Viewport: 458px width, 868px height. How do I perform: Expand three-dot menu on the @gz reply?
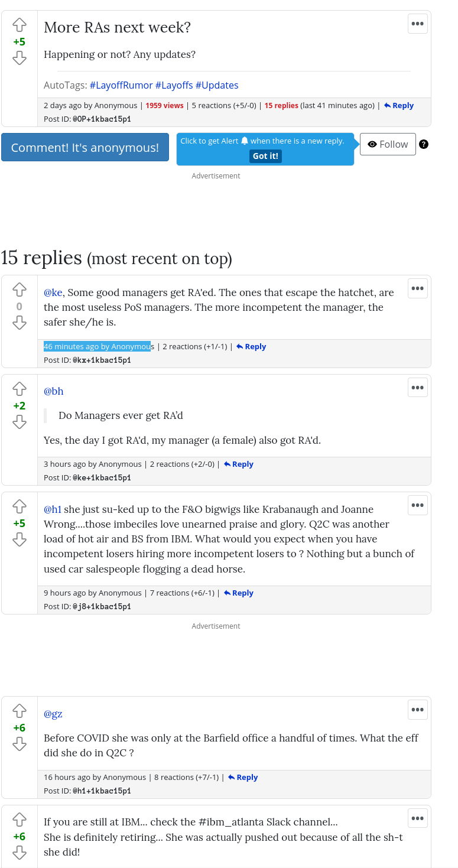tap(418, 710)
